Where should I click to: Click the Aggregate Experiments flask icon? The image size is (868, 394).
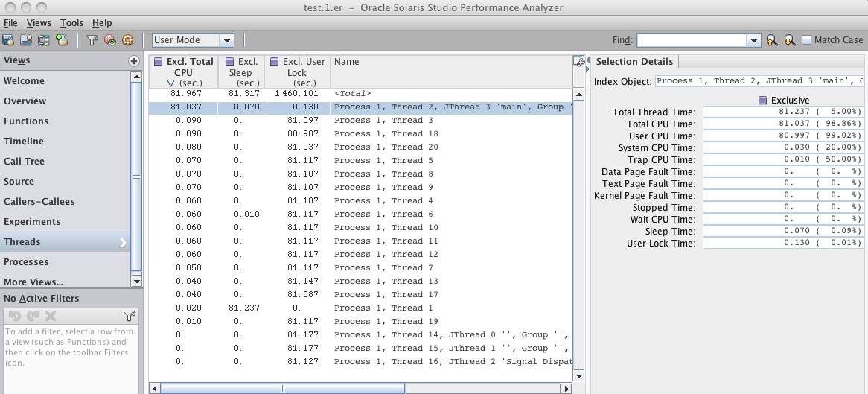pyautogui.click(x=62, y=40)
